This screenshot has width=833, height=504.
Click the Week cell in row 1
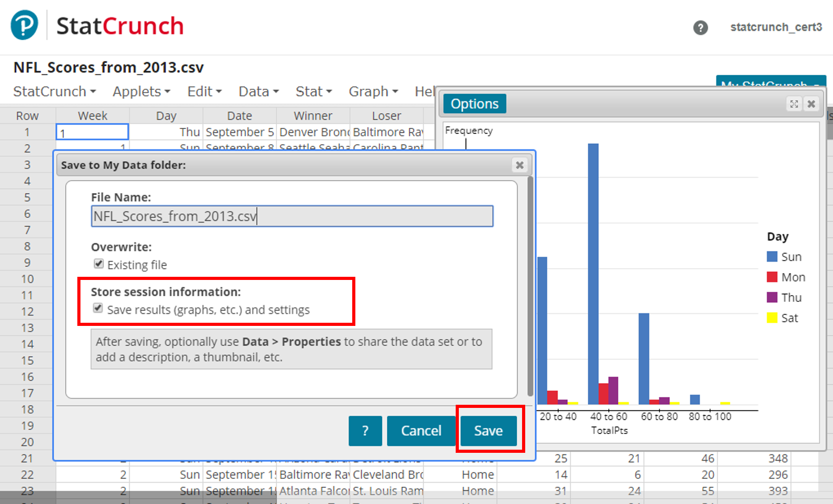[92, 132]
